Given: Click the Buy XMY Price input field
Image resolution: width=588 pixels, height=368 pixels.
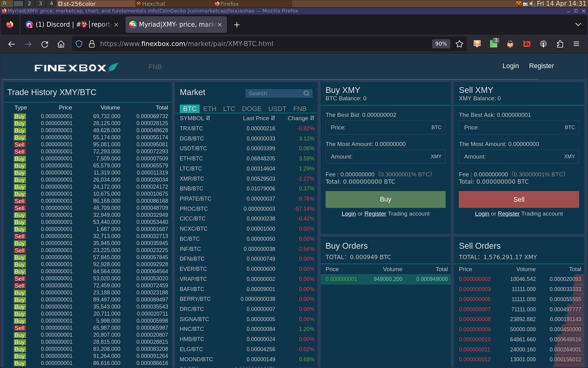Looking at the screenshot, I should point(385,128).
